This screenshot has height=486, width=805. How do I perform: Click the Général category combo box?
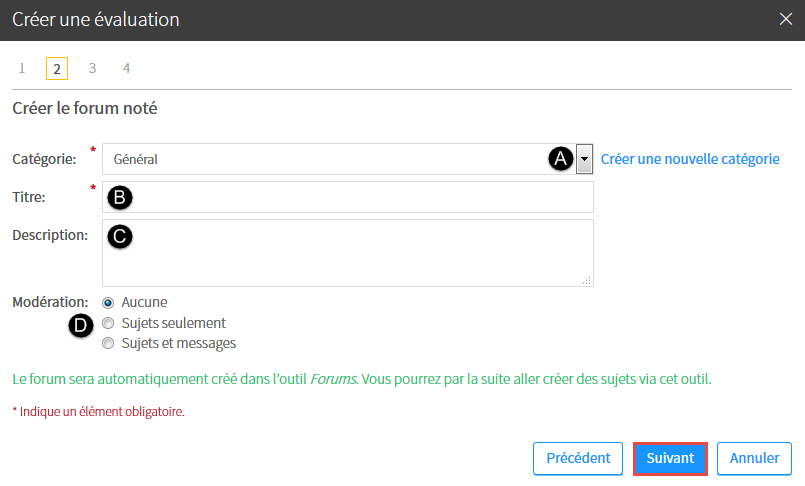click(x=348, y=159)
